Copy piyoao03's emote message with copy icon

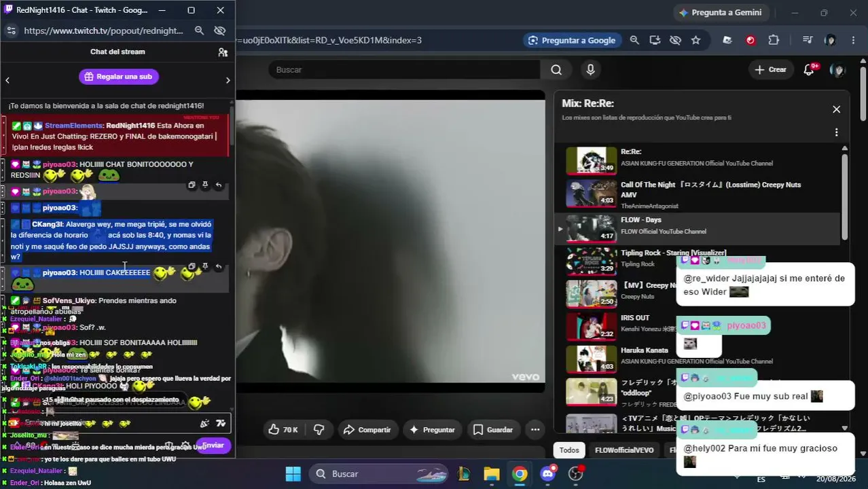192,185
